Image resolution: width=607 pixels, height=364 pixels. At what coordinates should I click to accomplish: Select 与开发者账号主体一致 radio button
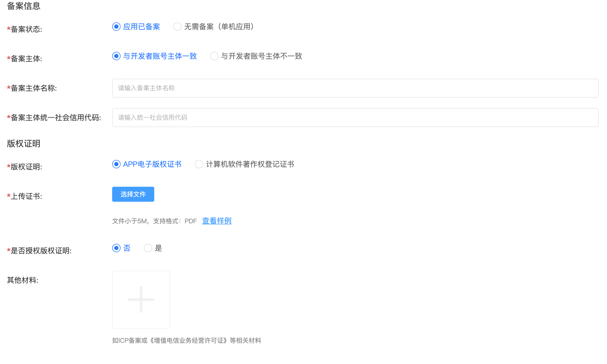[116, 56]
